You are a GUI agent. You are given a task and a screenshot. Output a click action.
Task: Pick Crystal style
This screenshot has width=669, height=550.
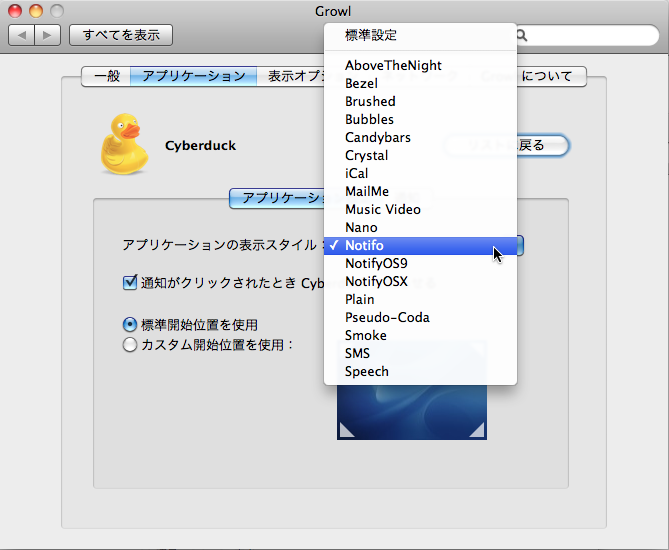(420, 155)
